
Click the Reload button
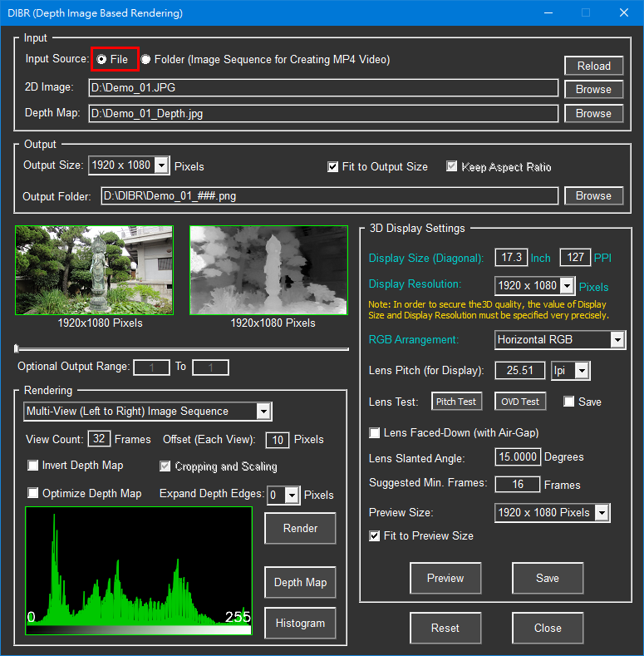click(x=593, y=67)
